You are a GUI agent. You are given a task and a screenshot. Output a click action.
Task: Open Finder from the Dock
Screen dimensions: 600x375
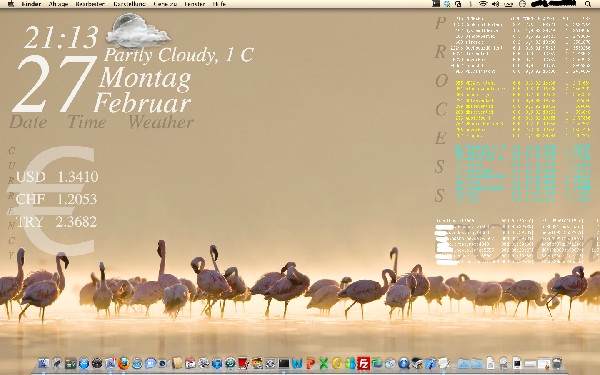coord(44,363)
